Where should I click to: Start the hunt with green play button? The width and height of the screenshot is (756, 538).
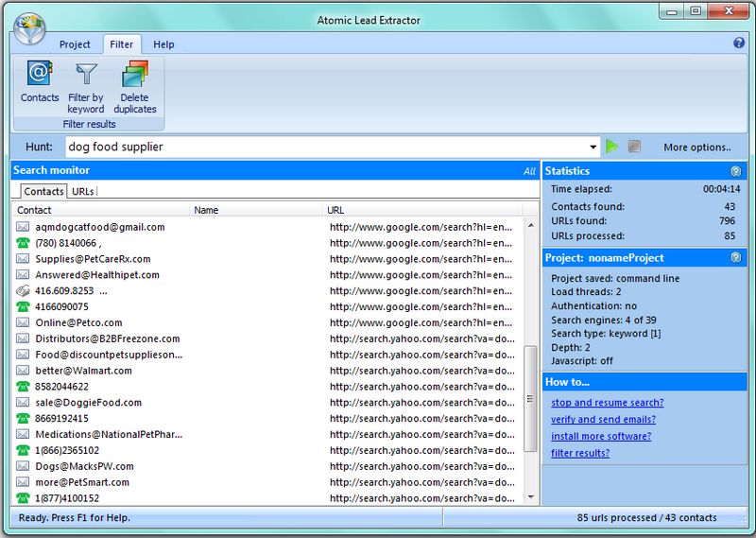(x=611, y=147)
